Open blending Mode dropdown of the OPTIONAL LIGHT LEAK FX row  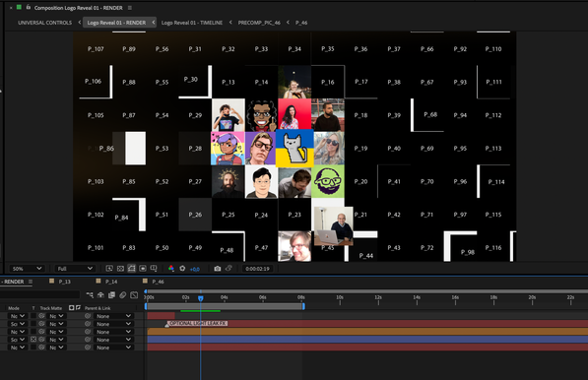[18, 324]
